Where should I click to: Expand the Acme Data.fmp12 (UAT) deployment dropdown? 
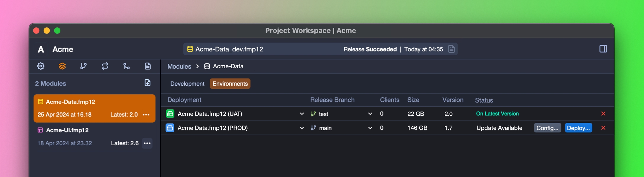click(302, 114)
